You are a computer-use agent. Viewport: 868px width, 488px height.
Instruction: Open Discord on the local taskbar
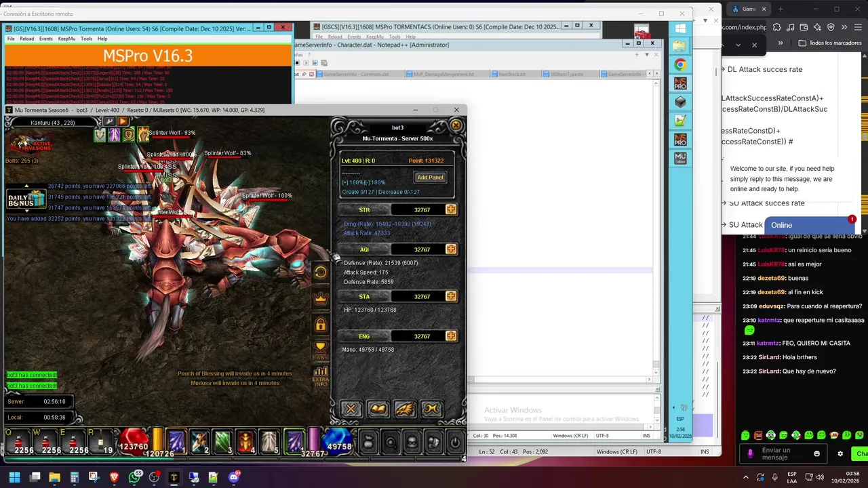pos(234,477)
